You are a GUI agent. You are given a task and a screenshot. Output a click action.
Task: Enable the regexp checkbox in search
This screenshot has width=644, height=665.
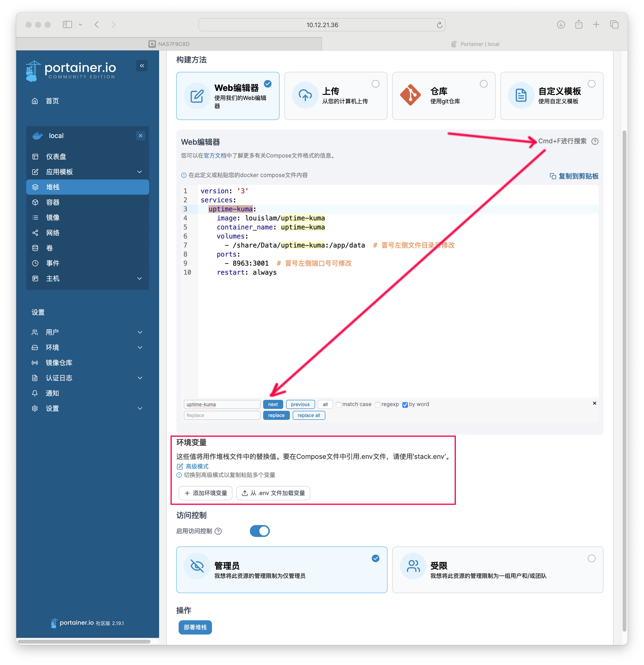pos(377,404)
